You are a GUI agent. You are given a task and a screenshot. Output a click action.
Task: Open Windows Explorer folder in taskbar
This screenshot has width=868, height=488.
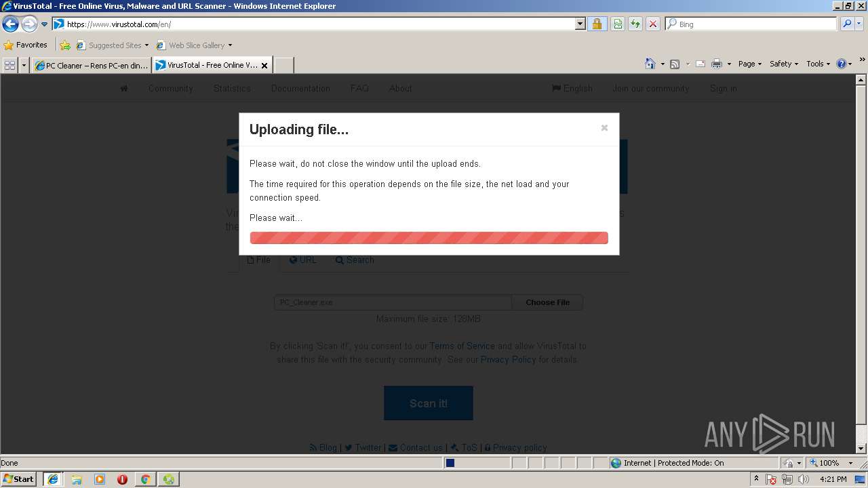[77, 479]
